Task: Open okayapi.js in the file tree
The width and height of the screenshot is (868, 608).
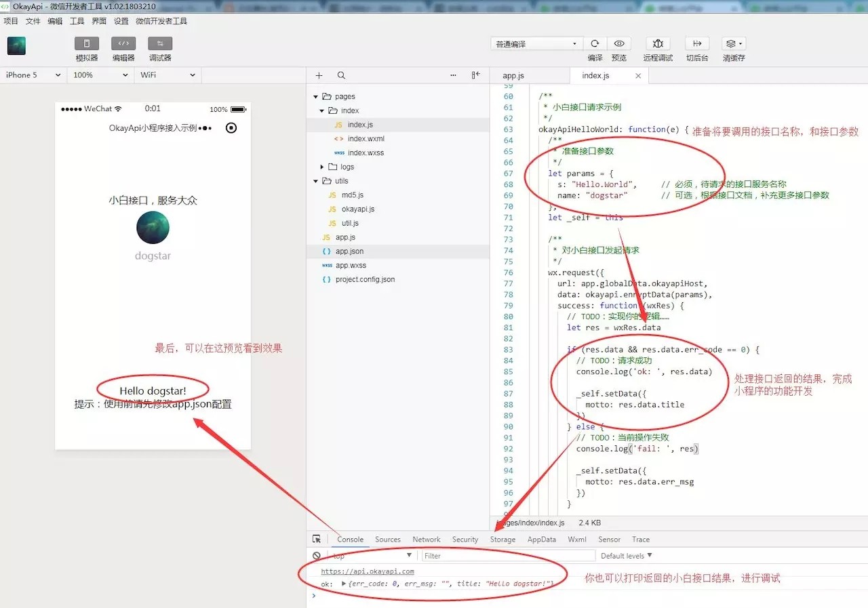Action: pyautogui.click(x=358, y=209)
